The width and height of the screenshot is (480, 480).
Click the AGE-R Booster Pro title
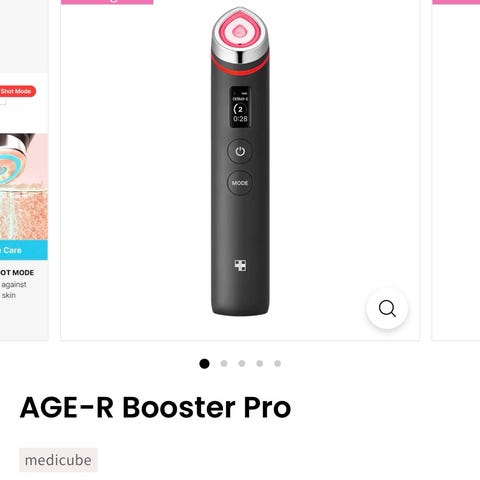(x=155, y=407)
